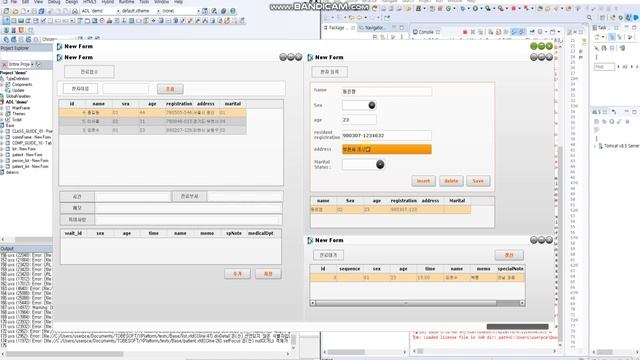The width and height of the screenshot is (640, 360).
Task: Click the specialNote column header
Action: pos(511,269)
